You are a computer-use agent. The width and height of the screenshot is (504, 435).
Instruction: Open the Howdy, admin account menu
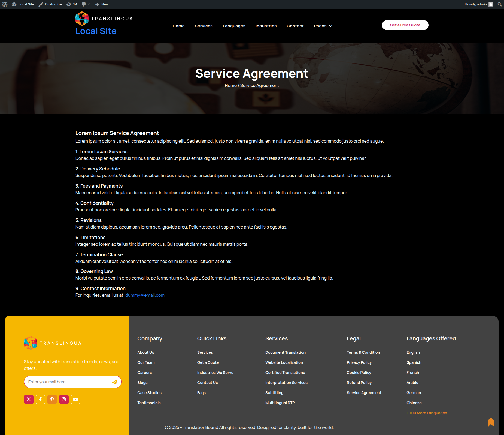478,4
